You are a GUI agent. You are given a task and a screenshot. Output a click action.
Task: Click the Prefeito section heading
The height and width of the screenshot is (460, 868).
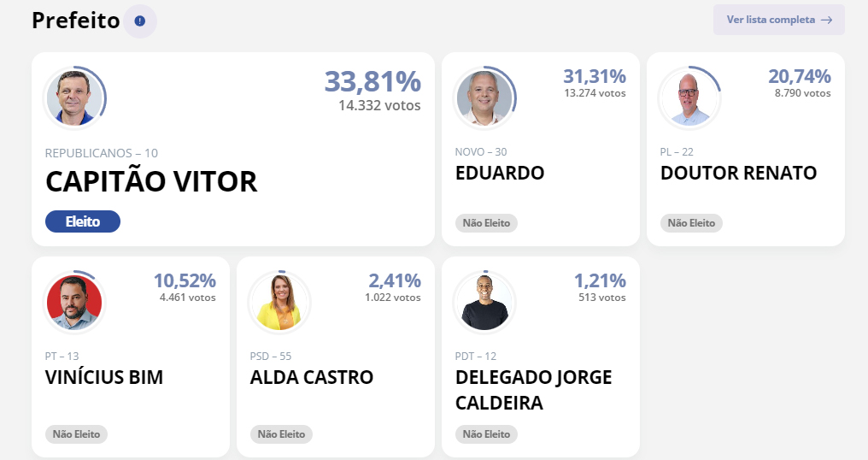(x=75, y=21)
